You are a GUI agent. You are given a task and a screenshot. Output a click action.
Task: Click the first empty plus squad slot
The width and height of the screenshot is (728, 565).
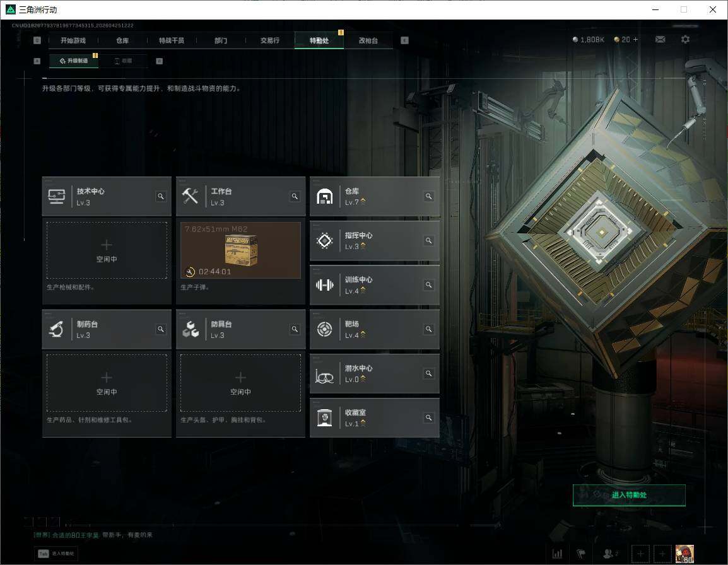640,554
